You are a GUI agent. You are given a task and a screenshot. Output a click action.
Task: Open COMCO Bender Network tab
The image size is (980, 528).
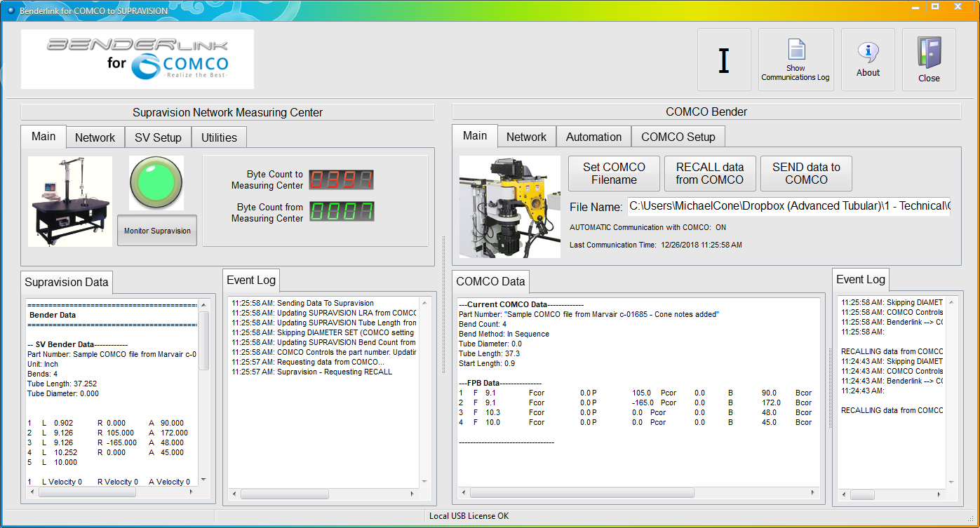tap(526, 137)
